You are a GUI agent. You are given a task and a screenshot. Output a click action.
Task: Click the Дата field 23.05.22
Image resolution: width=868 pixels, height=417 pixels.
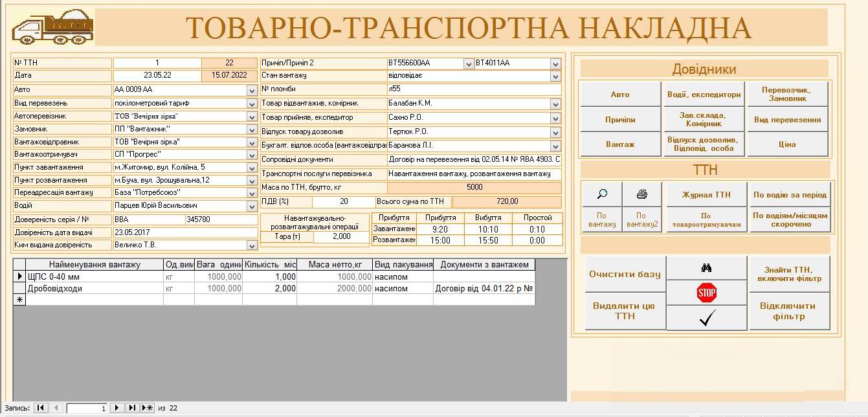coord(157,76)
